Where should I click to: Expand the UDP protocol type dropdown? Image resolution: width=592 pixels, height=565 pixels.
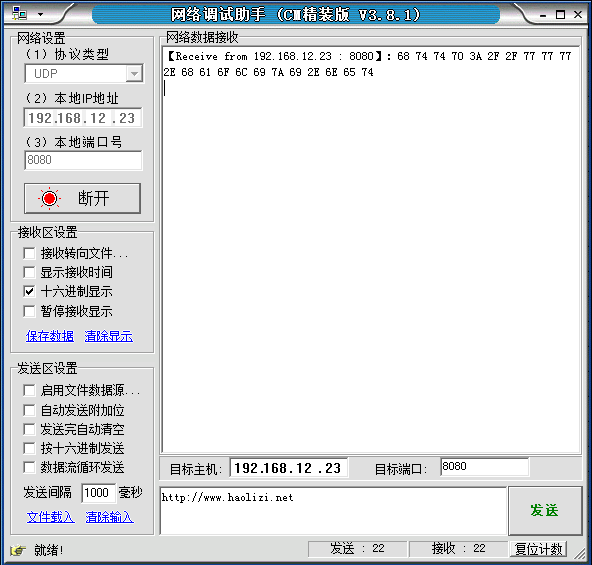pyautogui.click(x=134, y=74)
